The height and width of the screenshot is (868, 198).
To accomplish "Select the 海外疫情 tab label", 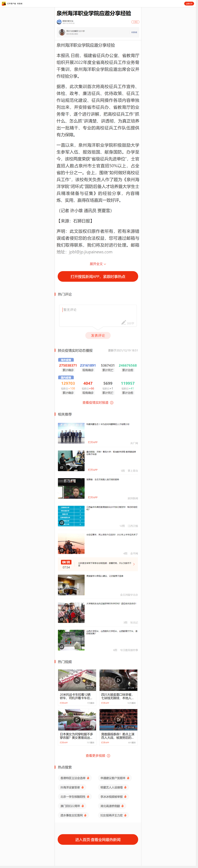I will [x=66, y=360].
